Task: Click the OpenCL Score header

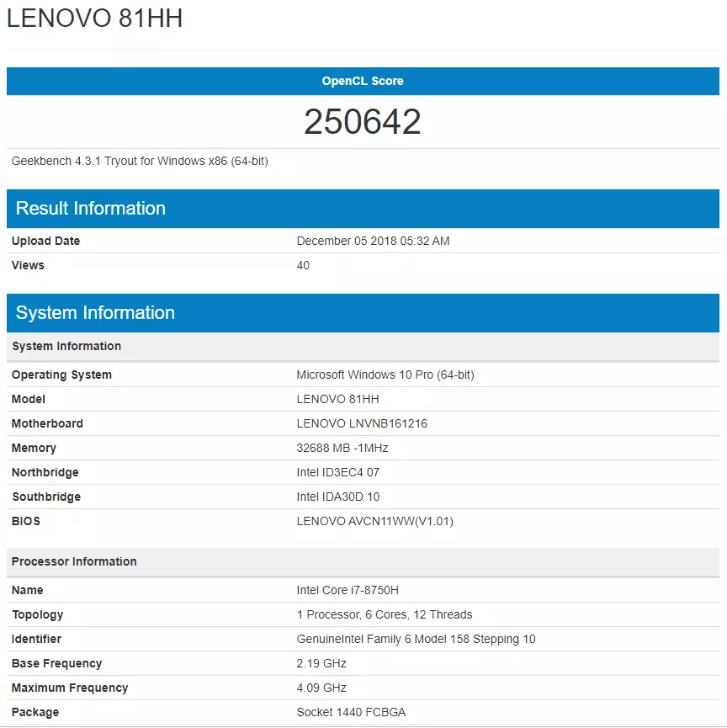Action: click(363, 82)
